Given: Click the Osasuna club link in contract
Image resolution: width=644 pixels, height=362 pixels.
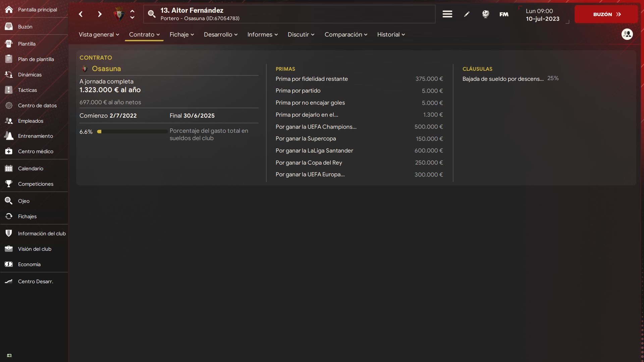Looking at the screenshot, I should click(x=106, y=69).
